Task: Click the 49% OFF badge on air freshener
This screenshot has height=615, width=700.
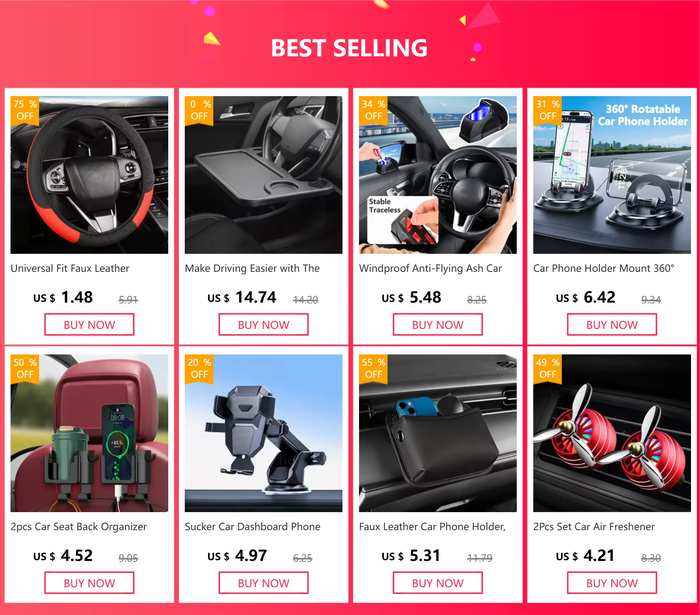Action: click(x=548, y=368)
